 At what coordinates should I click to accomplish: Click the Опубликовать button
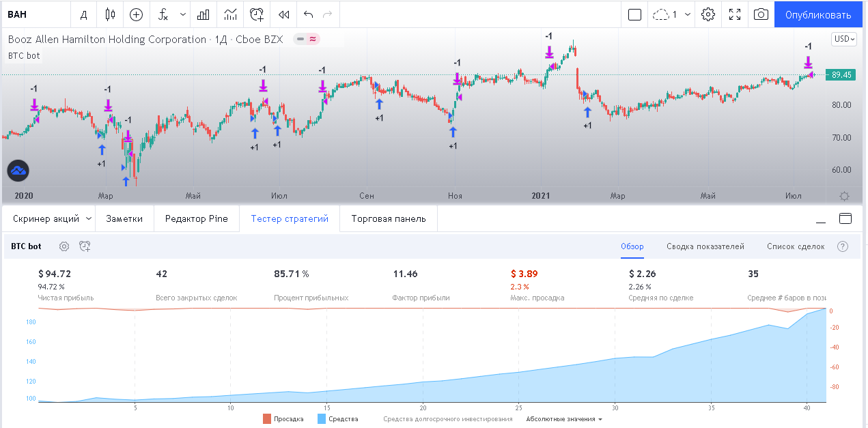(x=817, y=14)
